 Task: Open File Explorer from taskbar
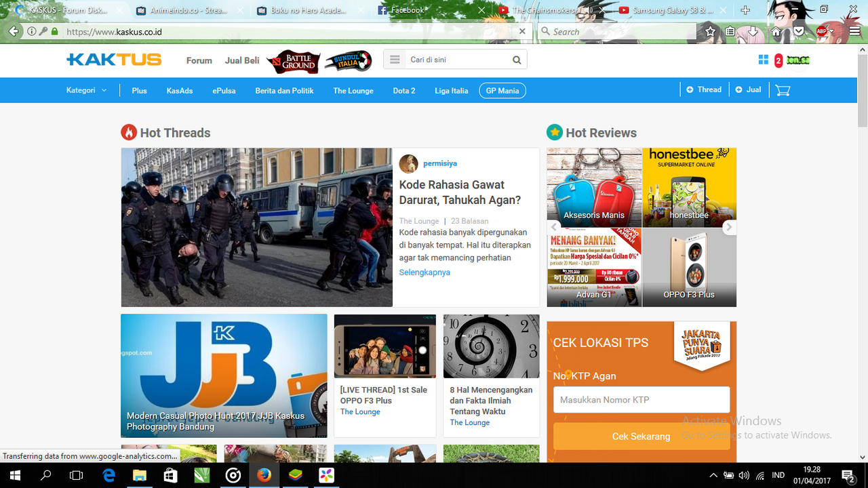139,475
